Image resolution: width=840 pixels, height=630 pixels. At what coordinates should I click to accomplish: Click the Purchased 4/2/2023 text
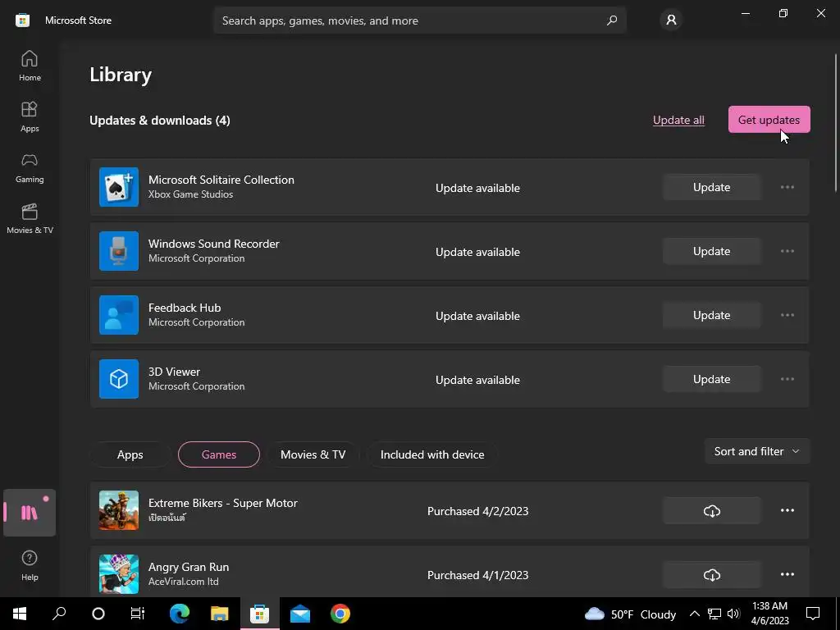tap(478, 511)
